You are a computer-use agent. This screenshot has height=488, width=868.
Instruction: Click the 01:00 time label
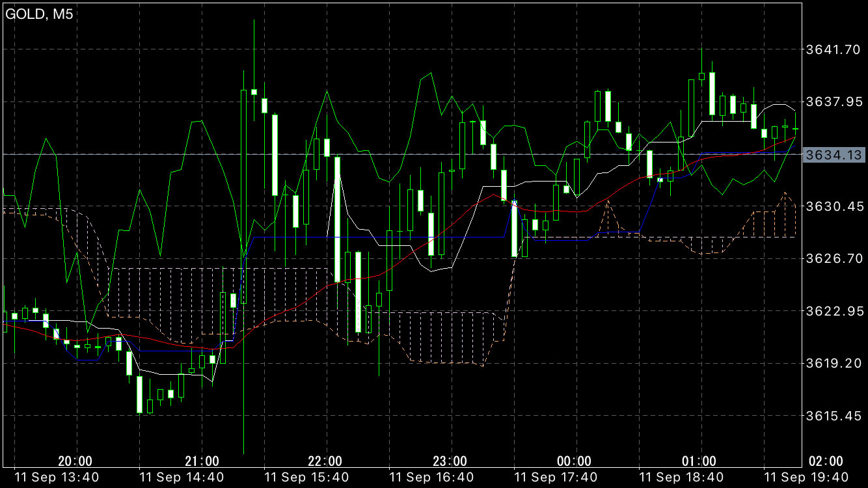coord(699,461)
